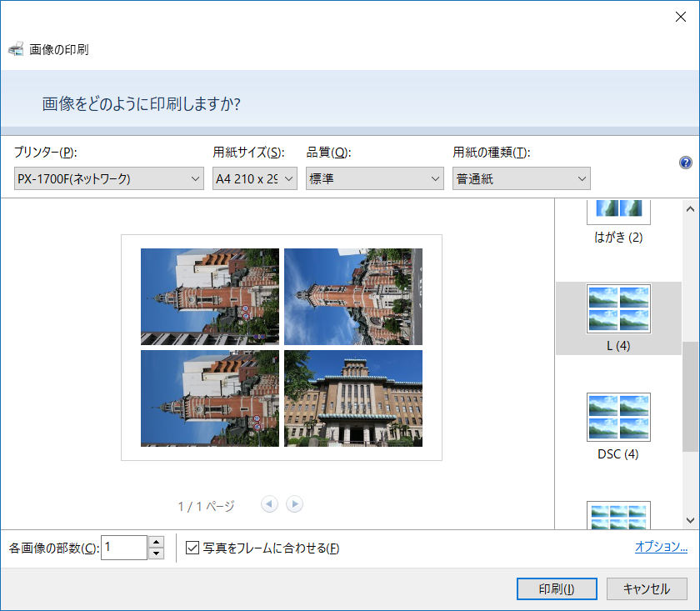Viewport: 700px width, 611px height.
Task: Toggle 写真をフレームに合わせる checkbox
Action: point(192,548)
